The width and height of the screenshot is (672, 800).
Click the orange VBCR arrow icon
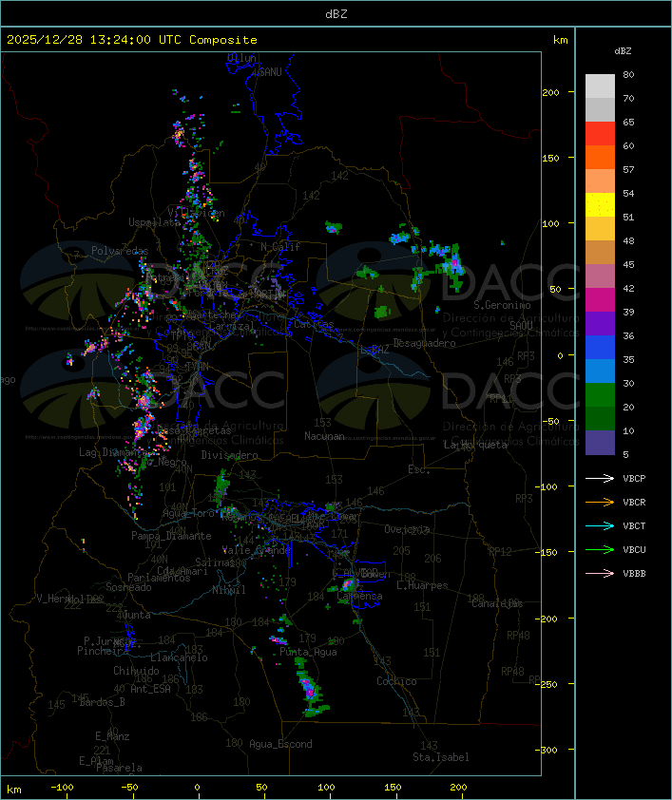pos(600,502)
